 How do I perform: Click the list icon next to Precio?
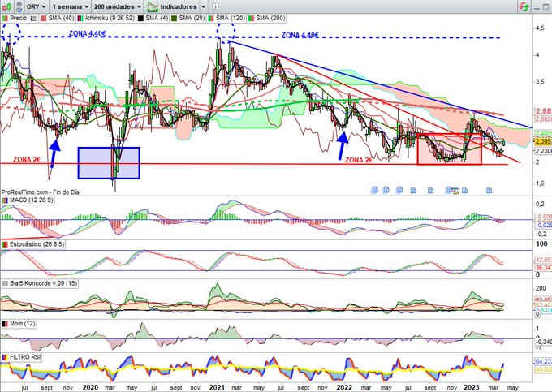click(x=33, y=19)
